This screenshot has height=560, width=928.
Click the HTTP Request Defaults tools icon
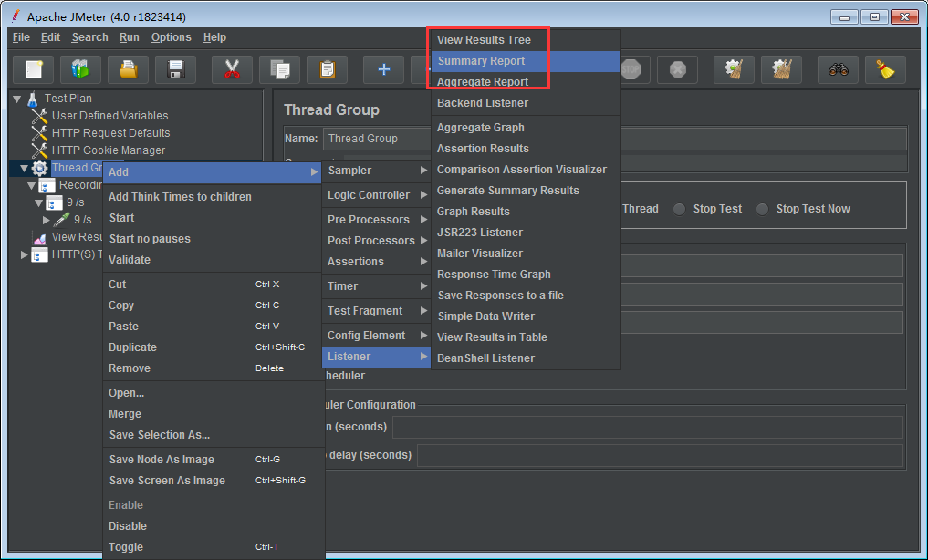click(x=39, y=133)
